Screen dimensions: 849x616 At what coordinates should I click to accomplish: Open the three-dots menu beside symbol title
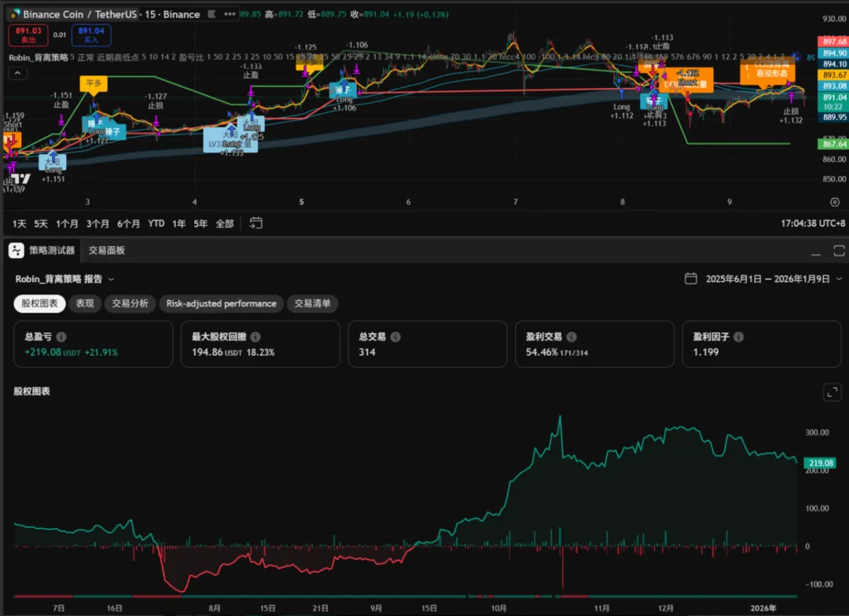(x=228, y=14)
